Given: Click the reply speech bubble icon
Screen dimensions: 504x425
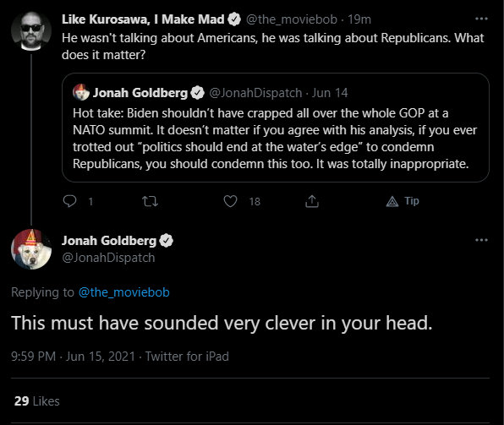Looking at the screenshot, I should point(69,201).
